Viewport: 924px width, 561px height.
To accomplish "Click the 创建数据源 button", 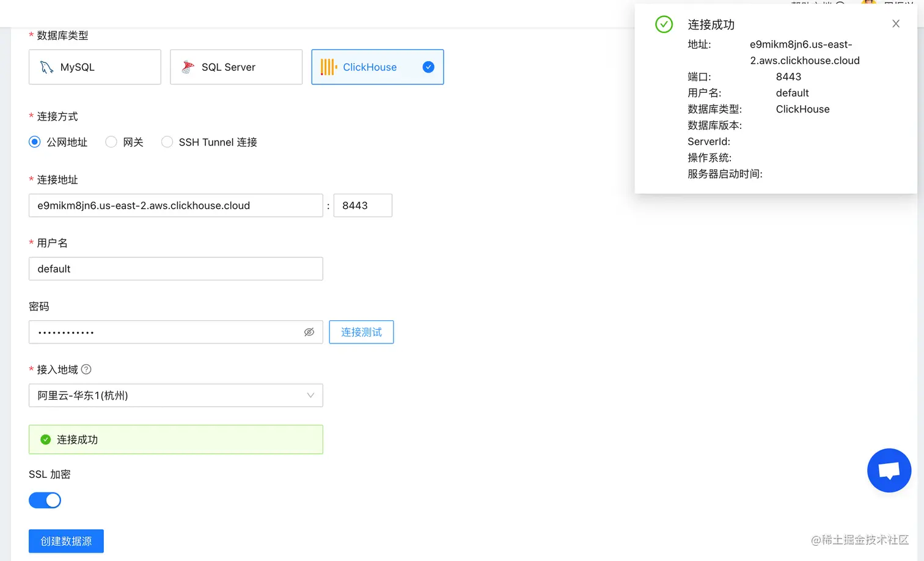I will tap(65, 541).
